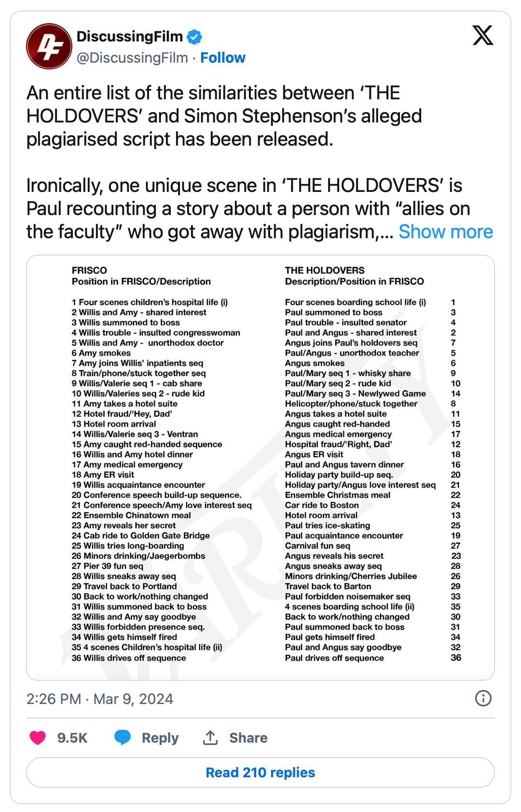521x812 pixels.
Task: Click the Reply text label
Action: pos(160,738)
